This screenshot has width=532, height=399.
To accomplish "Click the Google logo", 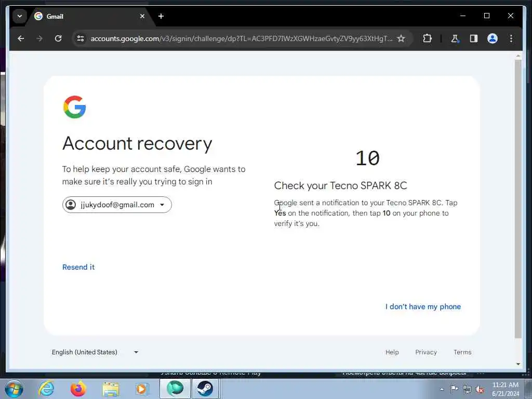I will (x=75, y=107).
